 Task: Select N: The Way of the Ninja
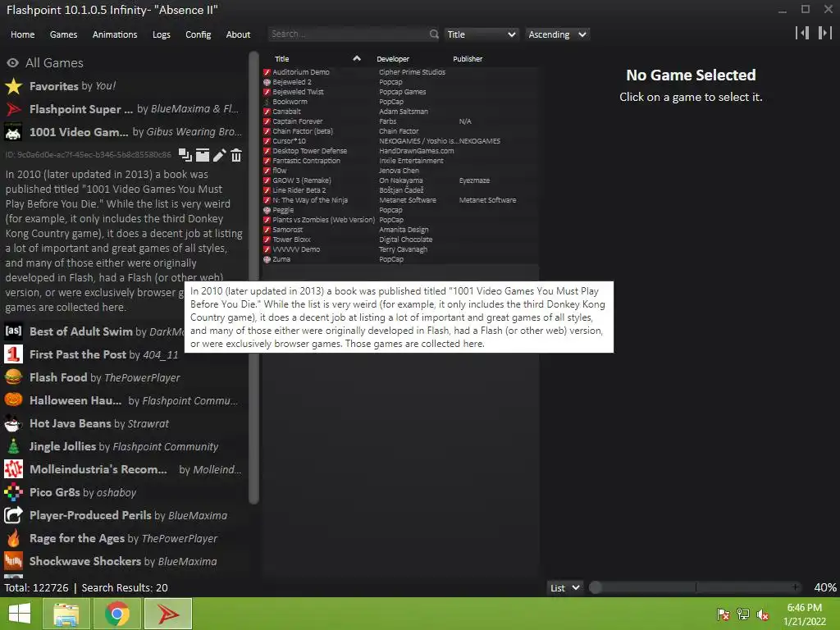point(400,200)
